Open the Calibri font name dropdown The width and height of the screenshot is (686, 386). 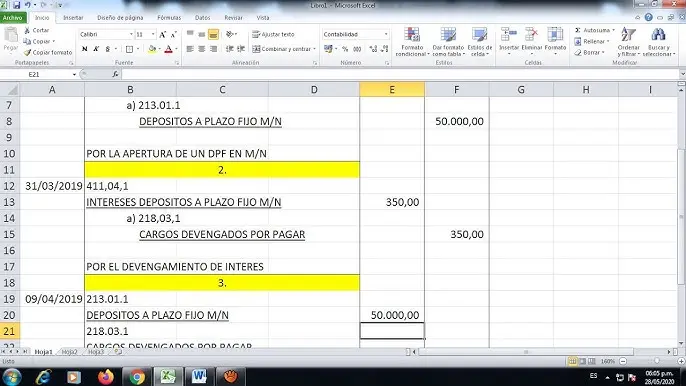[131, 34]
